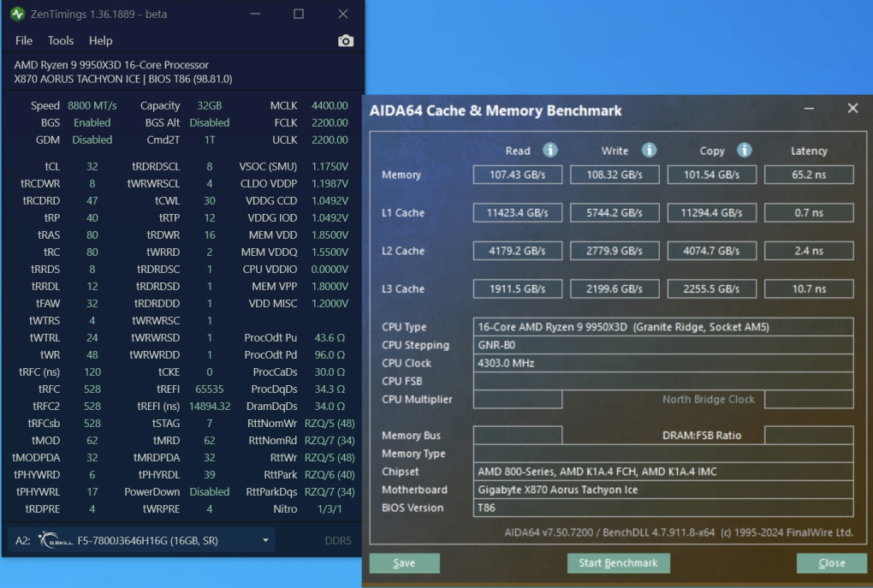Maximize the ZenTimings window

299,14
